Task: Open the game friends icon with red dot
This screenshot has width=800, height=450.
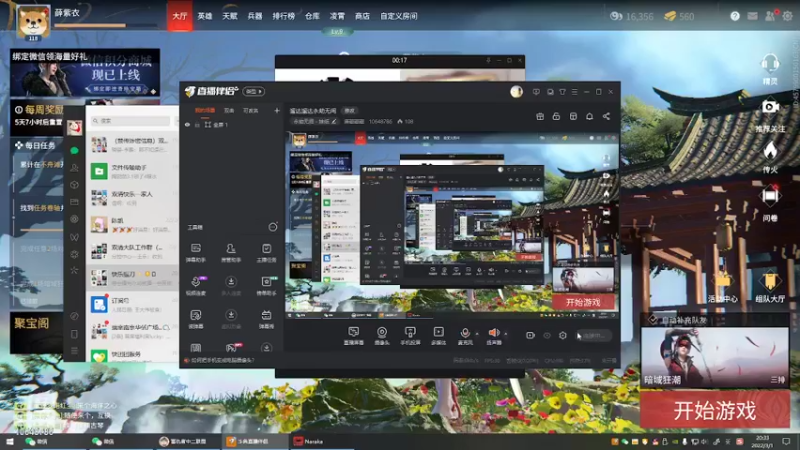Action: (770, 16)
